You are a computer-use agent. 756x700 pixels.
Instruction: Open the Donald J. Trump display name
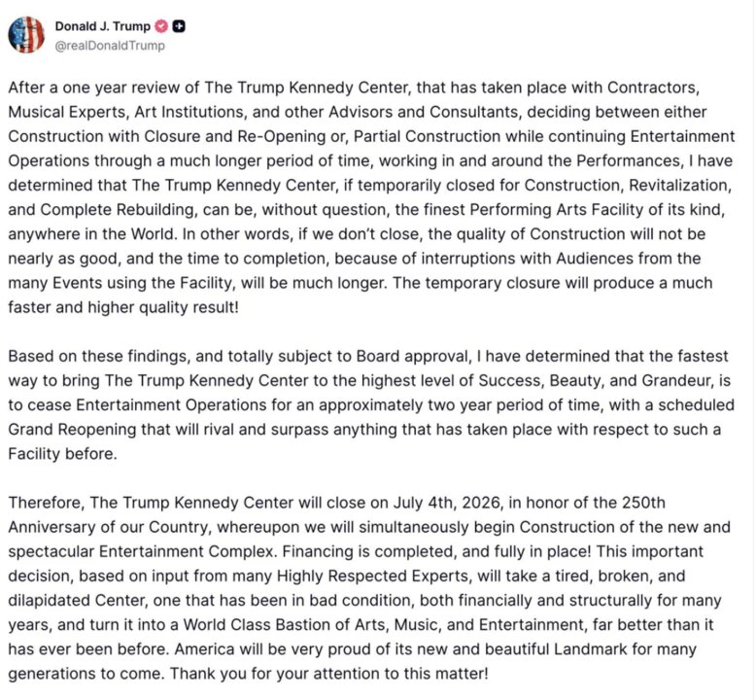point(102,27)
